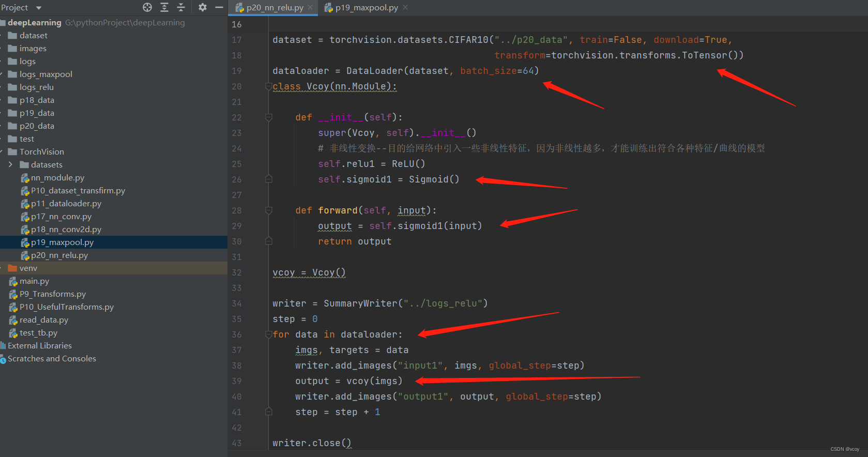Click 'self.relu1 = ReLU()' code line
868x457 pixels.
tap(372, 164)
